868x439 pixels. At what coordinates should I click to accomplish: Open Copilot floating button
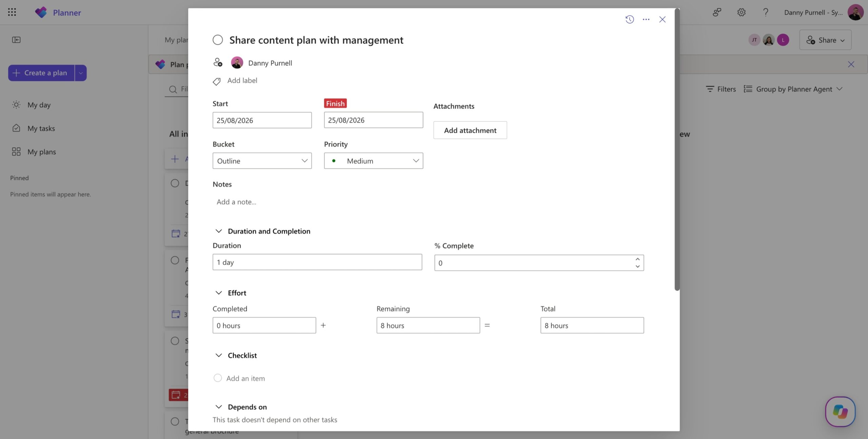click(840, 412)
